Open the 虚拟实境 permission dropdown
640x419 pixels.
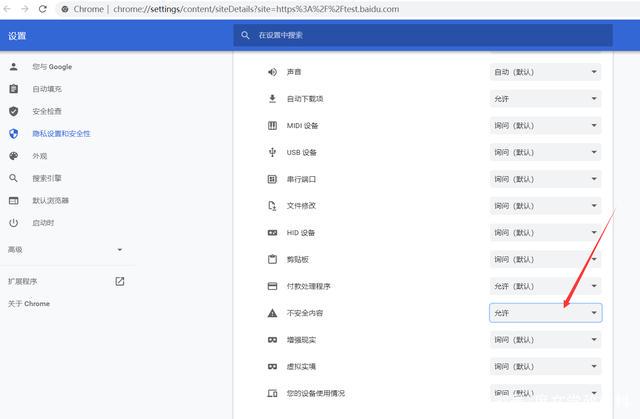click(x=545, y=366)
